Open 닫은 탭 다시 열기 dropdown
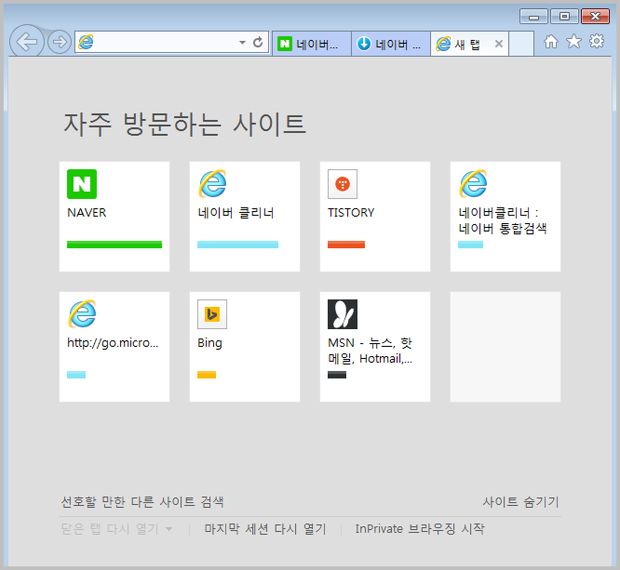Screen dimensions: 620x570 coord(116,529)
